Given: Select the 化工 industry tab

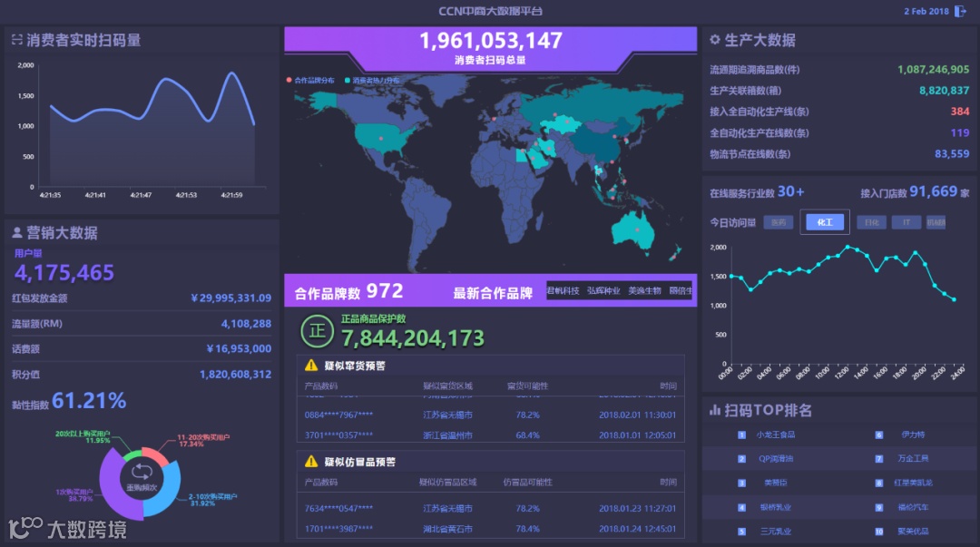Looking at the screenshot, I should (825, 222).
